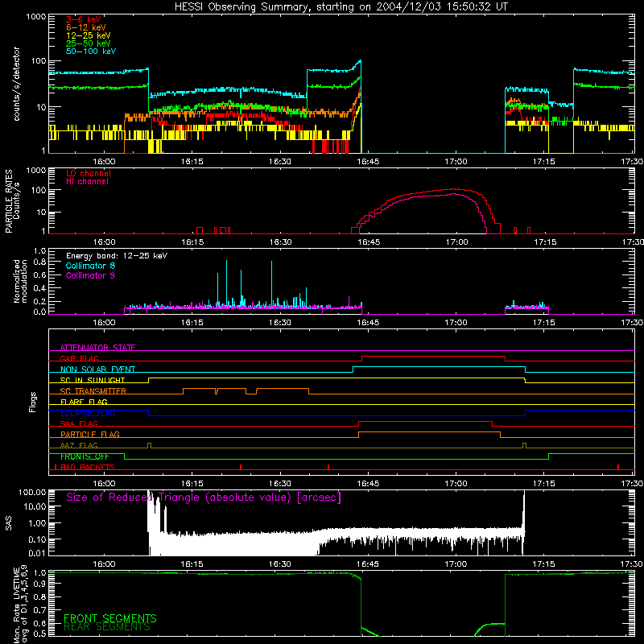Screen dimensions: 644x644
Task: Click the BAD_PACKETS flag label
Action: pos(88,467)
